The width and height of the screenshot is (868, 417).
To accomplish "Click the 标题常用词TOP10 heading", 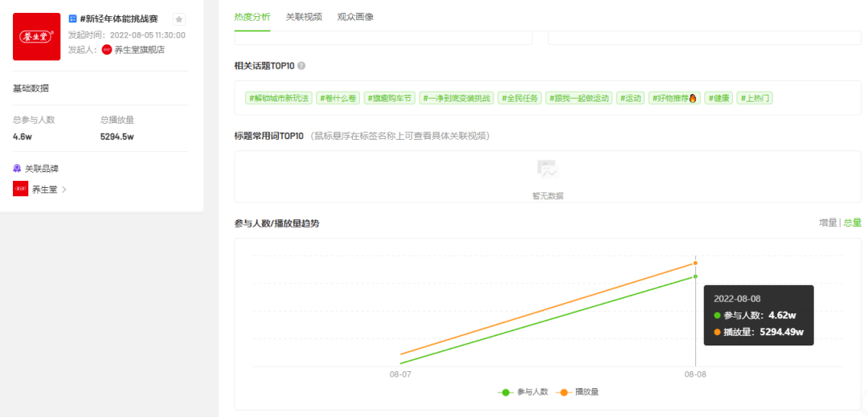I will pyautogui.click(x=269, y=136).
